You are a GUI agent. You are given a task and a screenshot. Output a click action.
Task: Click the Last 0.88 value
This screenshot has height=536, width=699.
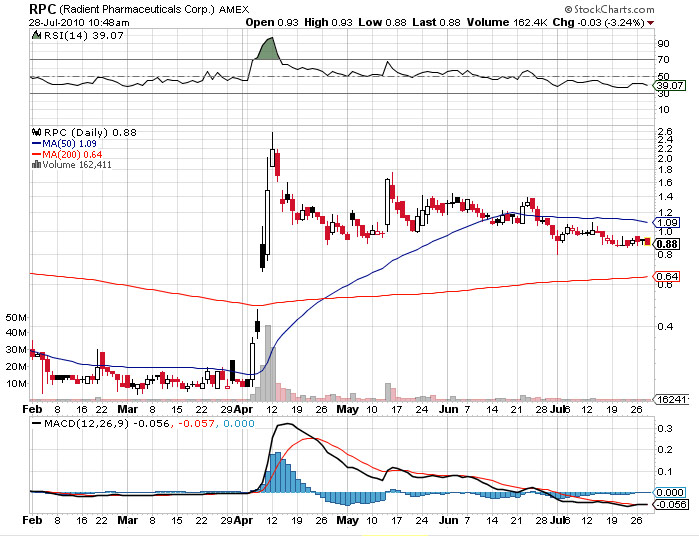(436, 22)
